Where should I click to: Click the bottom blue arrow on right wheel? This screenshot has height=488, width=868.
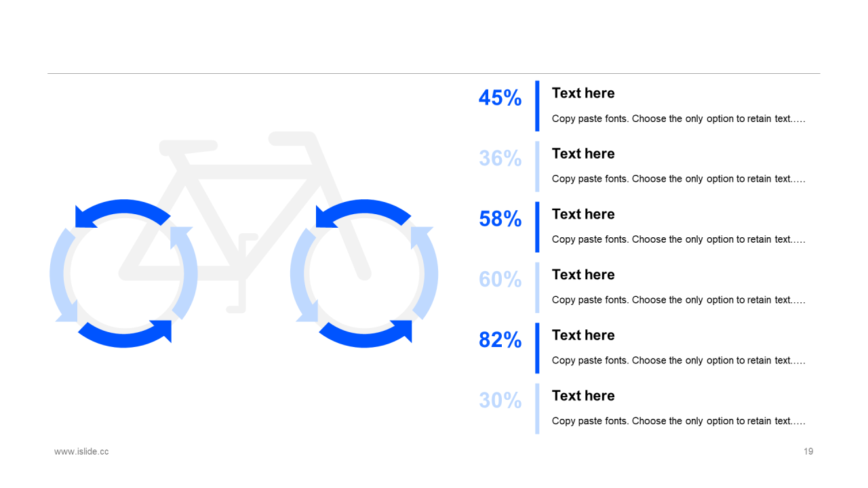(x=366, y=336)
